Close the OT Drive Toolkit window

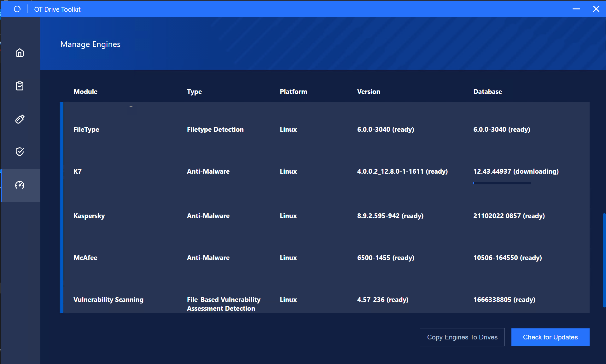pyautogui.click(x=596, y=9)
